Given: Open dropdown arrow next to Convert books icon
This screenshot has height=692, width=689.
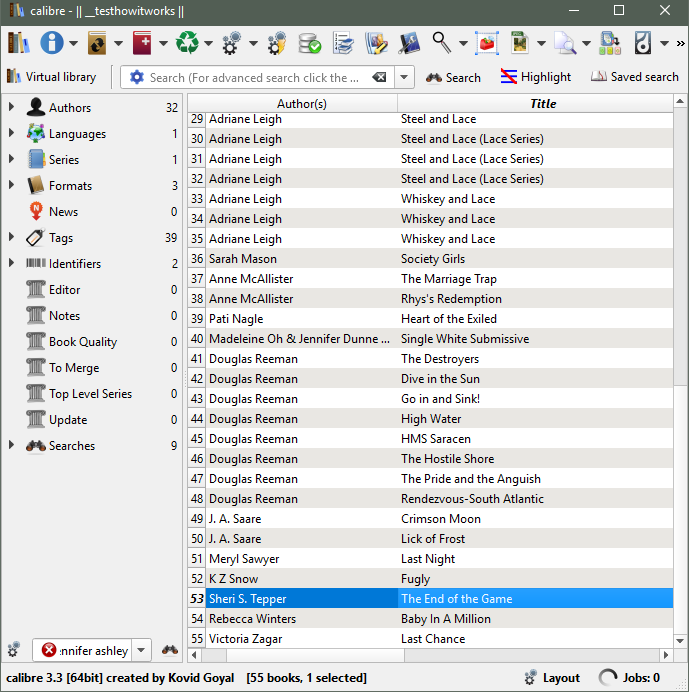Looking at the screenshot, I should [x=118, y=43].
